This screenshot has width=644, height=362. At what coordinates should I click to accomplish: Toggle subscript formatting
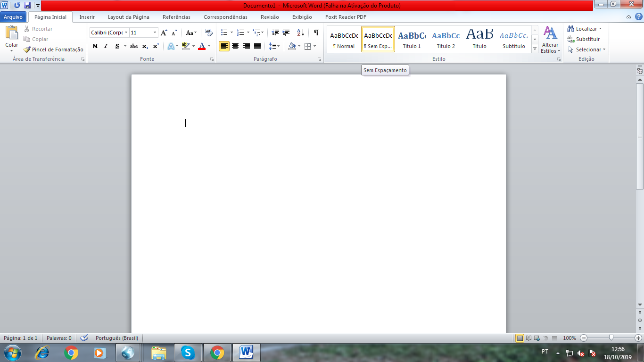pos(145,46)
